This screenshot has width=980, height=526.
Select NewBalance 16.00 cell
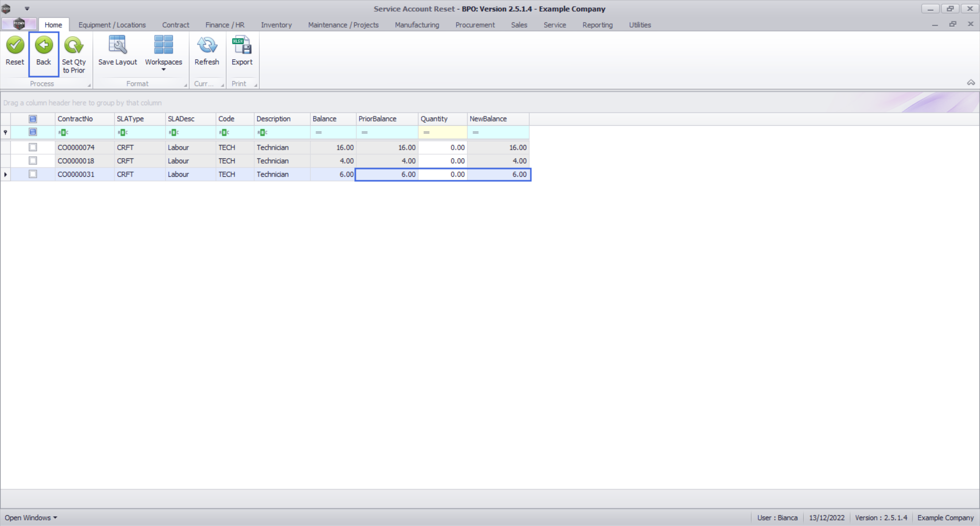point(498,148)
